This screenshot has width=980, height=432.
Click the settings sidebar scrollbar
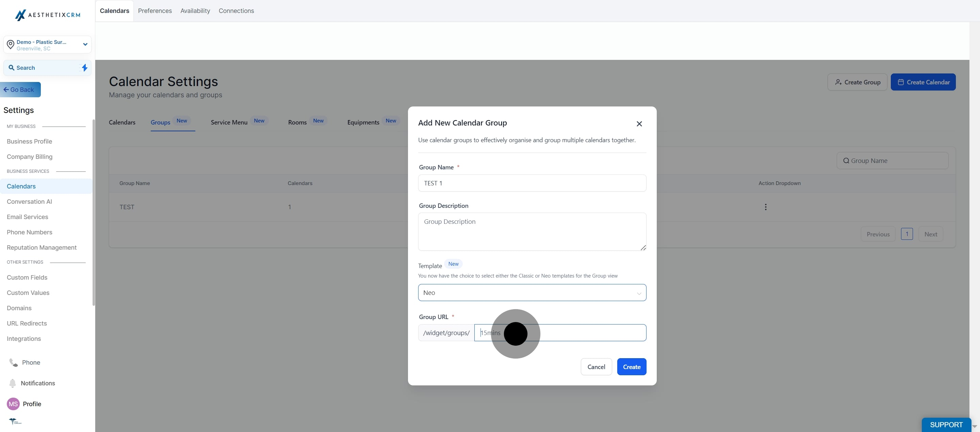[94, 213]
